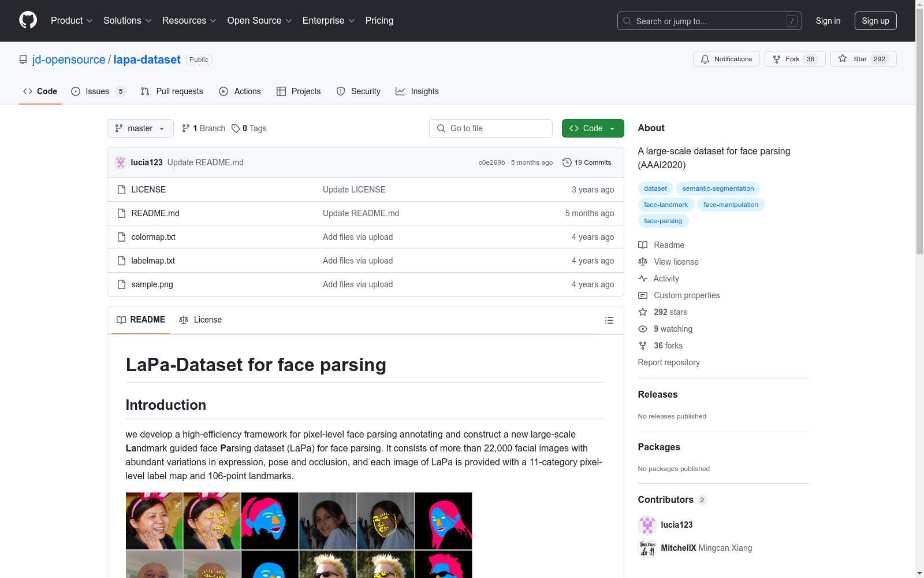Focus the Search or jump to field
Viewport: 924px width, 578px height.
pyautogui.click(x=709, y=21)
